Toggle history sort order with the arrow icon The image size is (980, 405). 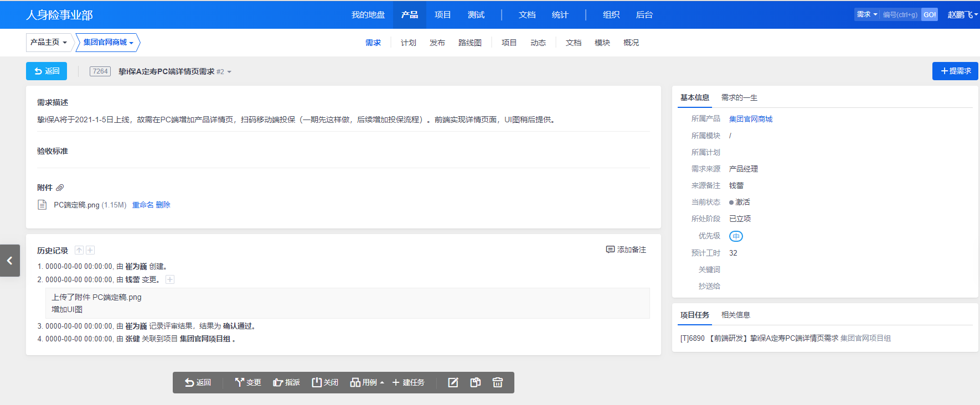(79, 250)
